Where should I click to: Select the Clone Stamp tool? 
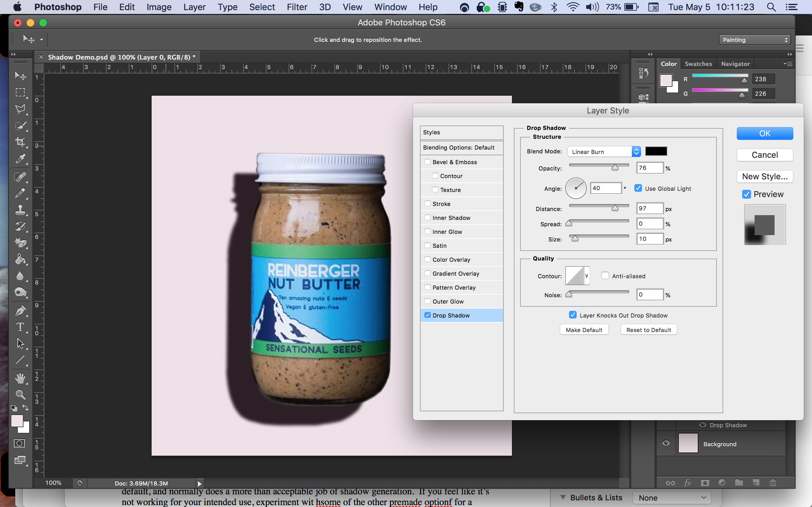point(20,210)
